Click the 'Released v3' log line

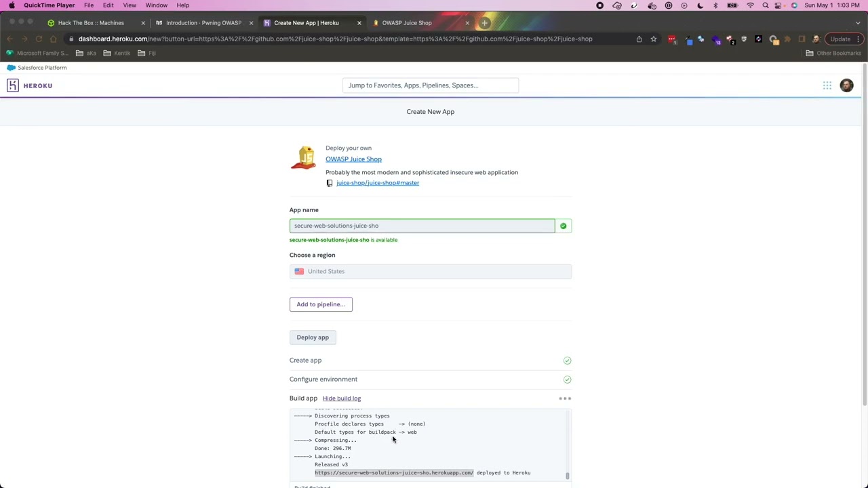(x=331, y=465)
